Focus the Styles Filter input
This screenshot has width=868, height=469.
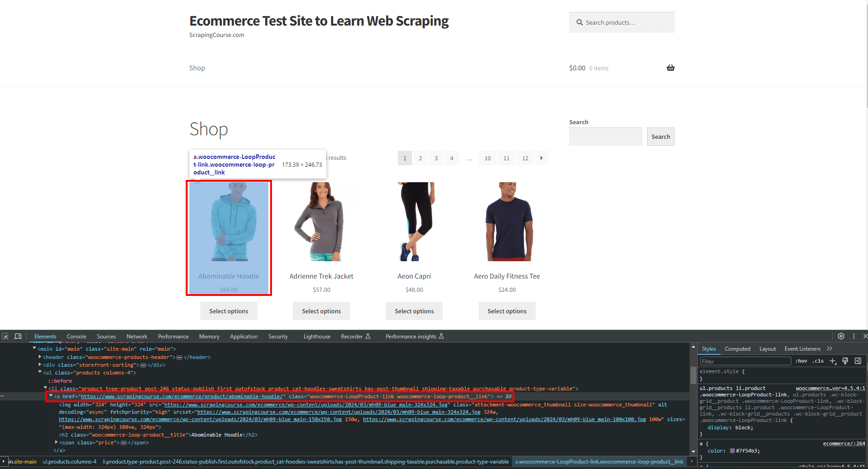(x=745, y=361)
